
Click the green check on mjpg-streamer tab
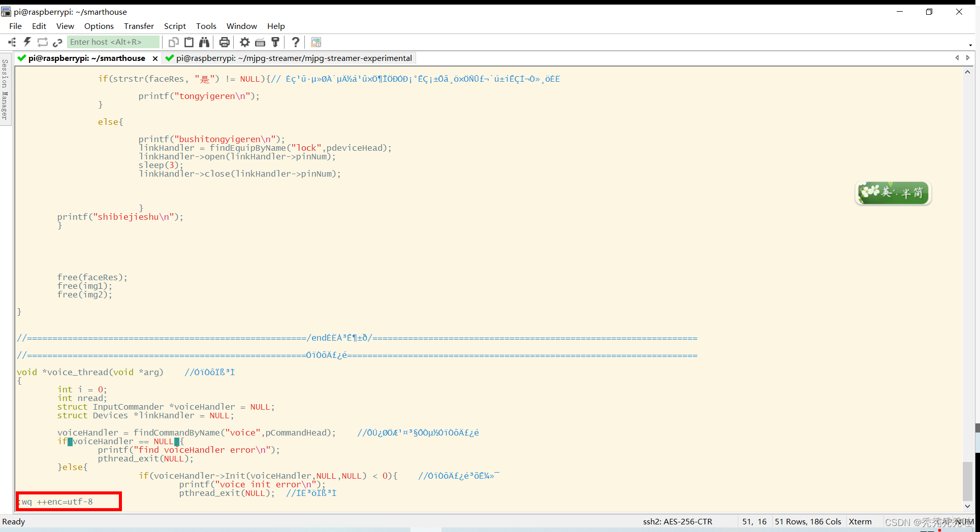point(170,58)
